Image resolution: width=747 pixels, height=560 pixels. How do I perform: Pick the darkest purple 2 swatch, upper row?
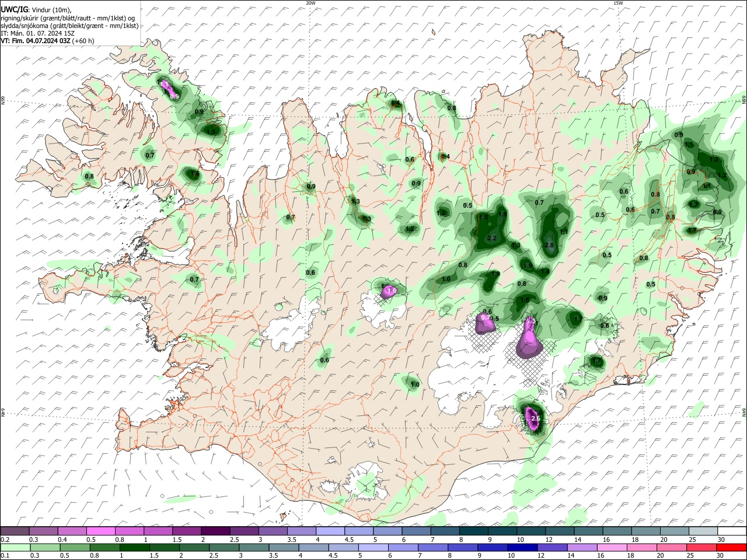(x=215, y=531)
